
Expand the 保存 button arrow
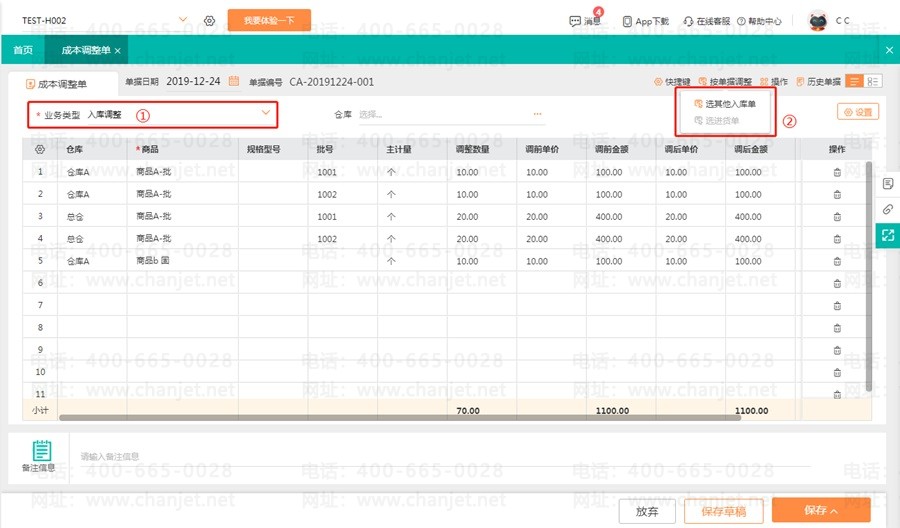pos(835,511)
